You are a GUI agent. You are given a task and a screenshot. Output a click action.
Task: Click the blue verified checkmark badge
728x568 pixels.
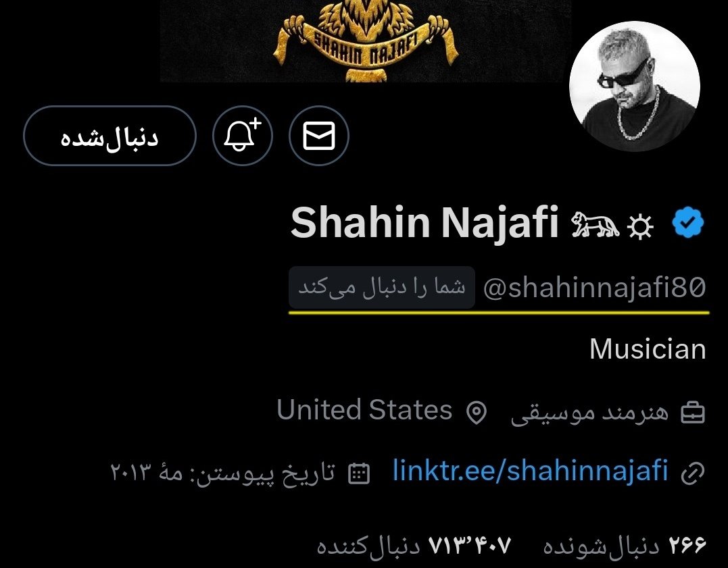pos(687,223)
